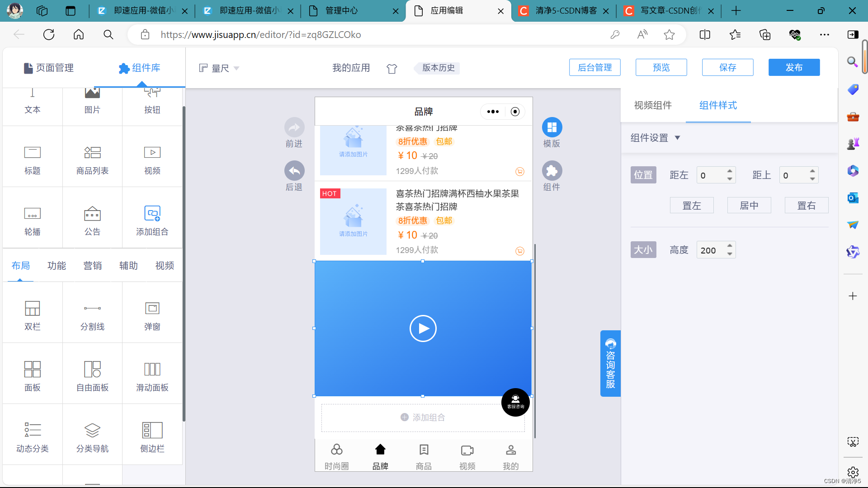Set alignment to 置右
868x488 pixels.
tap(806, 206)
